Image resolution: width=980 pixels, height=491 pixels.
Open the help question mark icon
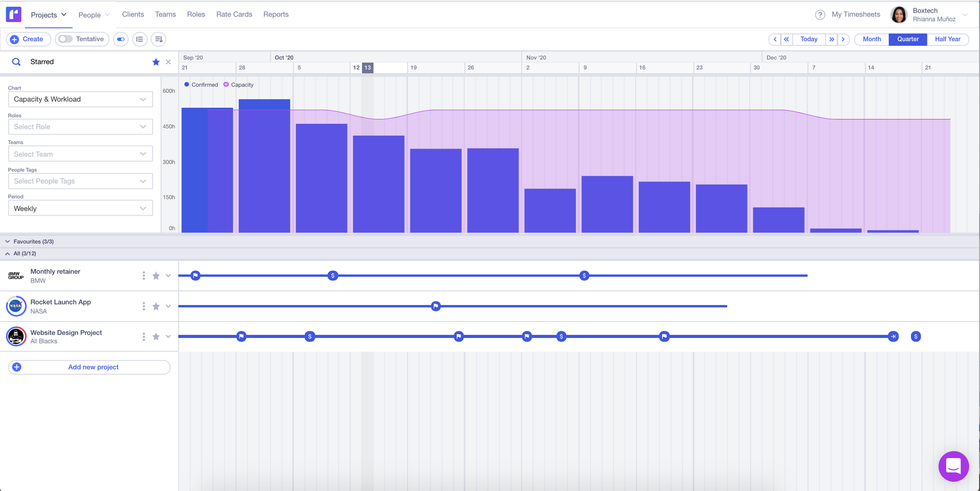tap(820, 14)
